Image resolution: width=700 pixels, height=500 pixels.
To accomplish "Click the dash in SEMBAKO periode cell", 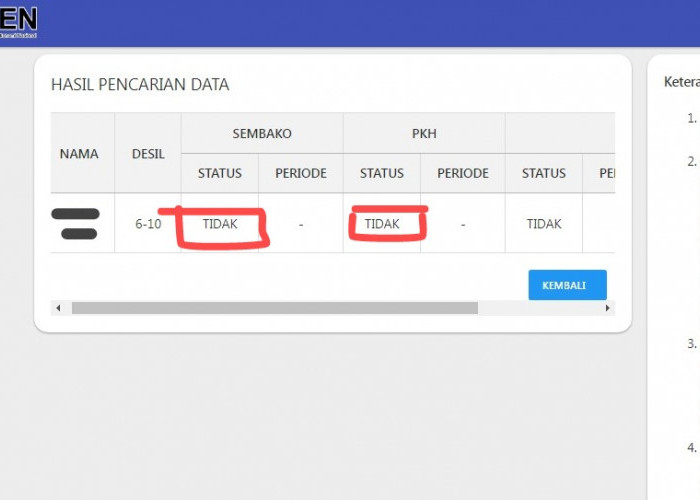I will pyautogui.click(x=301, y=225).
